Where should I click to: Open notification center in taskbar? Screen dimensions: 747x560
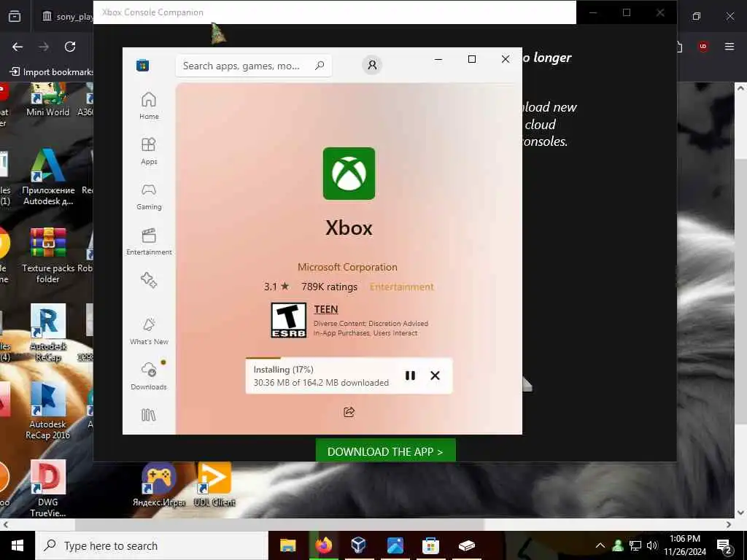tap(724, 546)
